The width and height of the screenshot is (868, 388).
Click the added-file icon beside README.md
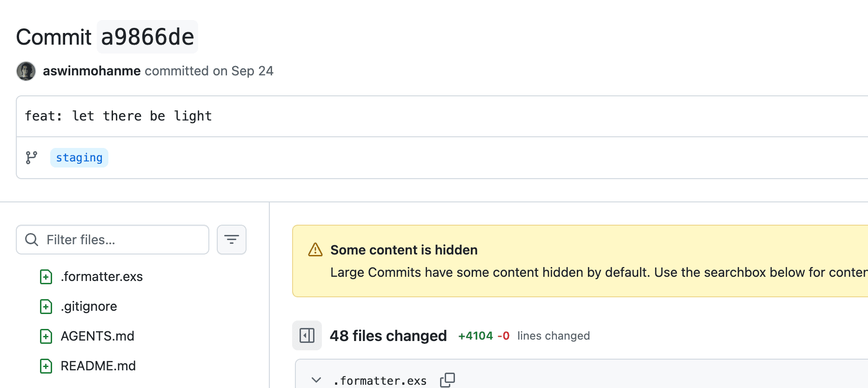tap(46, 366)
